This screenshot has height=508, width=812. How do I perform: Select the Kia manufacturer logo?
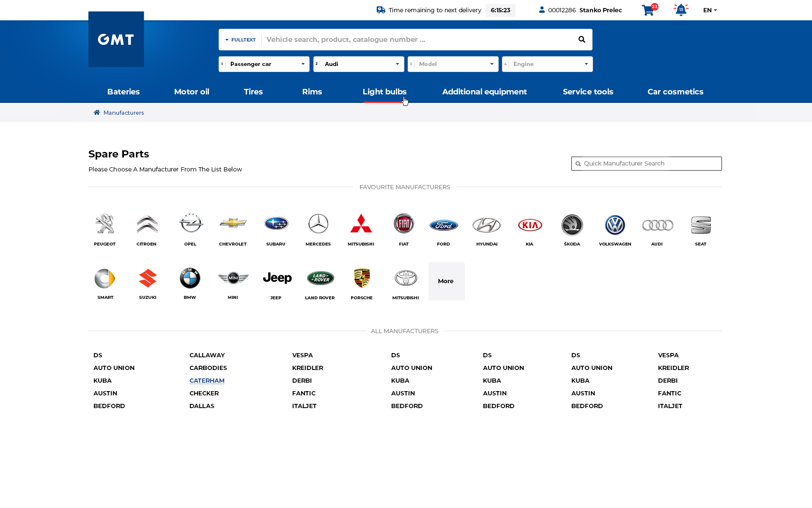pos(530,225)
